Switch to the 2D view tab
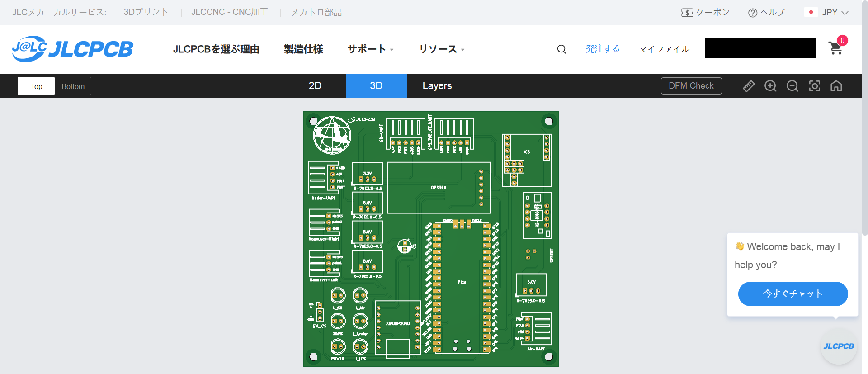Image resolution: width=868 pixels, height=374 pixels. pos(315,86)
